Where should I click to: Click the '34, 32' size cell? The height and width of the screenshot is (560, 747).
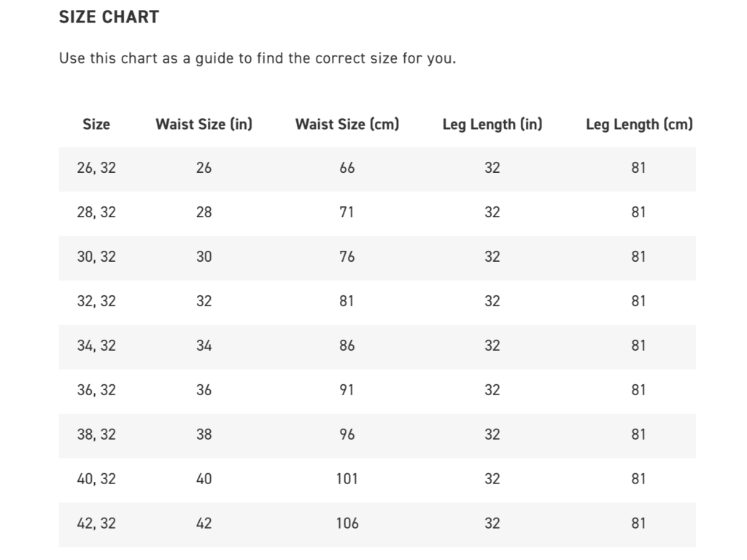96,346
